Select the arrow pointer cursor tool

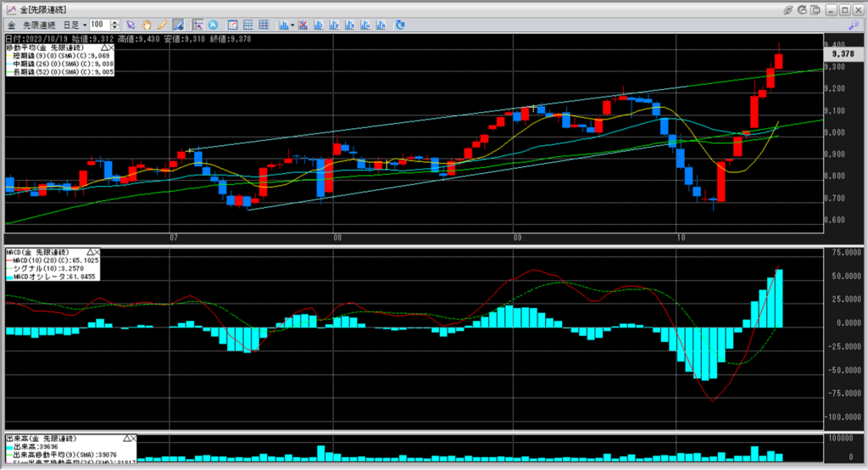[131, 25]
